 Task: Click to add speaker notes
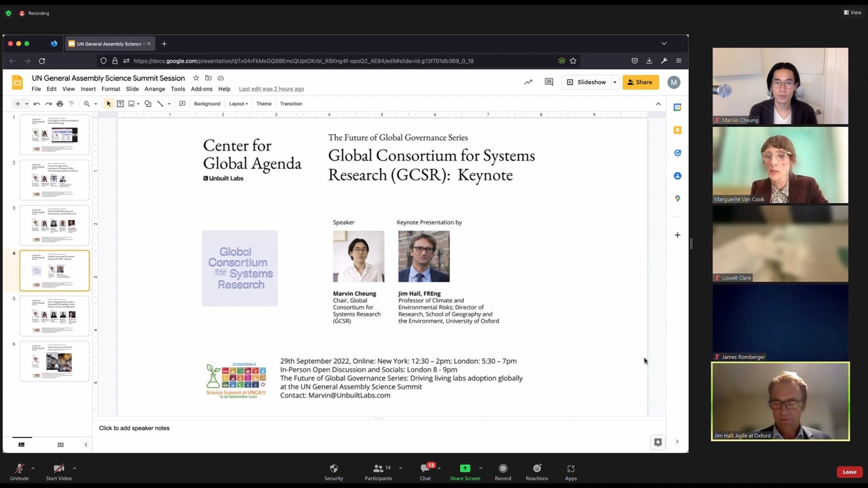pos(134,428)
